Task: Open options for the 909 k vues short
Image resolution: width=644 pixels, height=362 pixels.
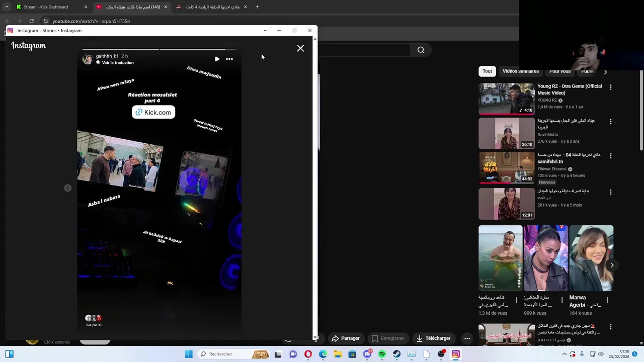Action: pyautogui.click(x=561, y=300)
